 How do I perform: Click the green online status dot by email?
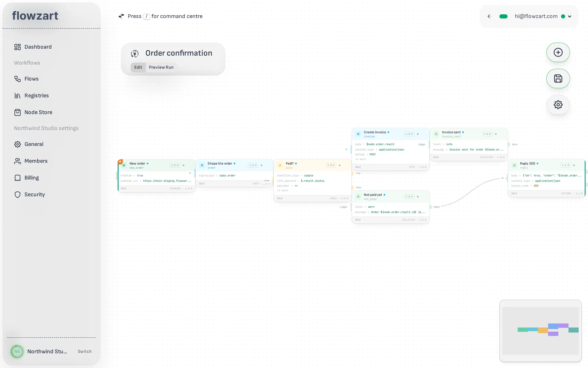pos(563,17)
